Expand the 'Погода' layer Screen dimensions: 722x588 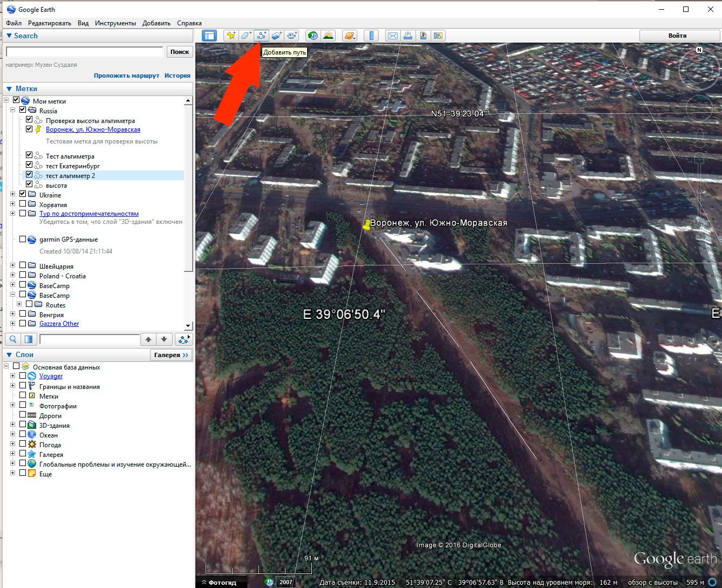(13, 445)
